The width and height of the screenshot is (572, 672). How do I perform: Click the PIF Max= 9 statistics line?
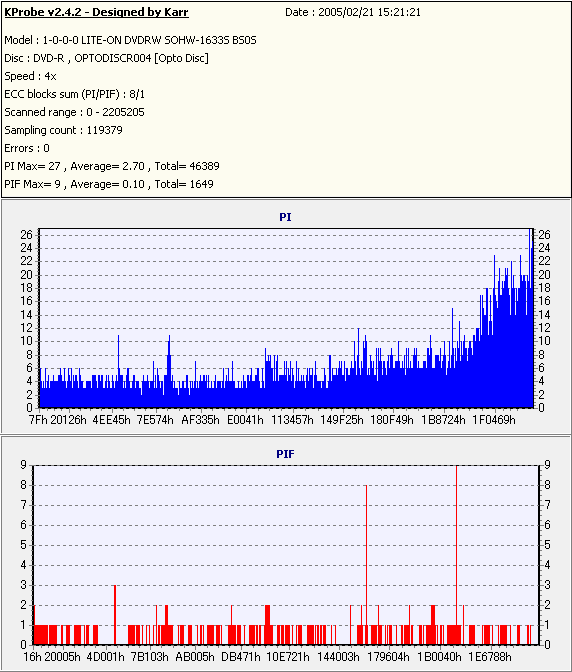109,184
